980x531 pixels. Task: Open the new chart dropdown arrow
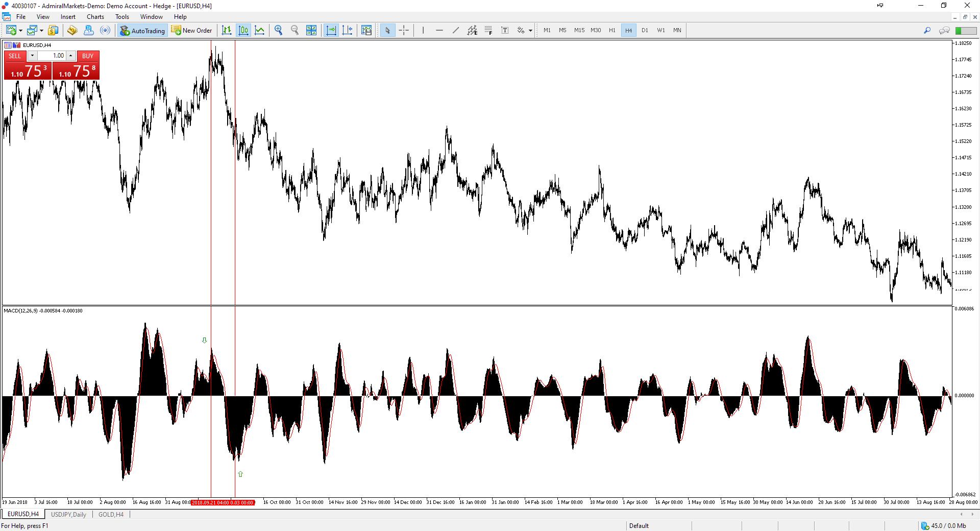pyautogui.click(x=20, y=31)
